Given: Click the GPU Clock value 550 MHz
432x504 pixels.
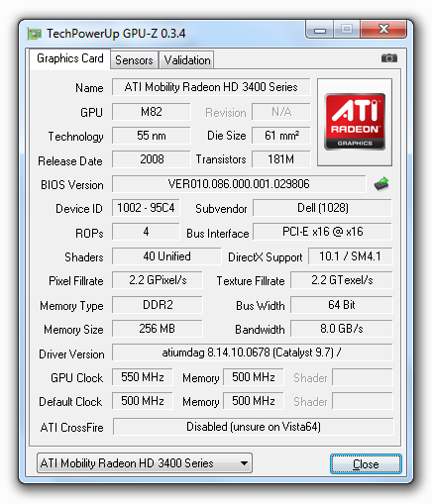Looking at the screenshot, I should (x=143, y=377).
